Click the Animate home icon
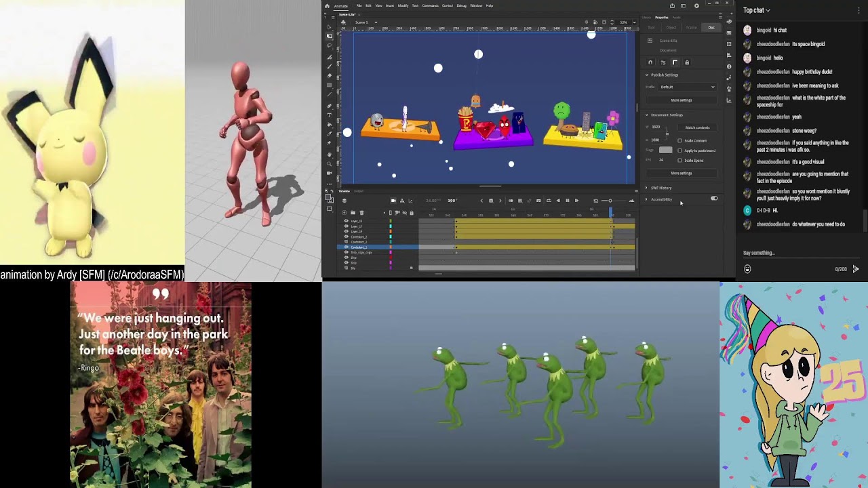 (x=327, y=6)
